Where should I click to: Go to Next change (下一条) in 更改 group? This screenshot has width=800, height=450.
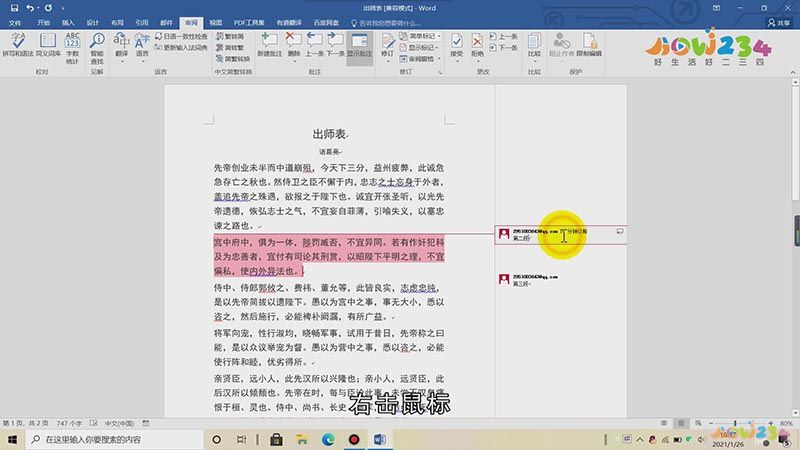click(504, 47)
